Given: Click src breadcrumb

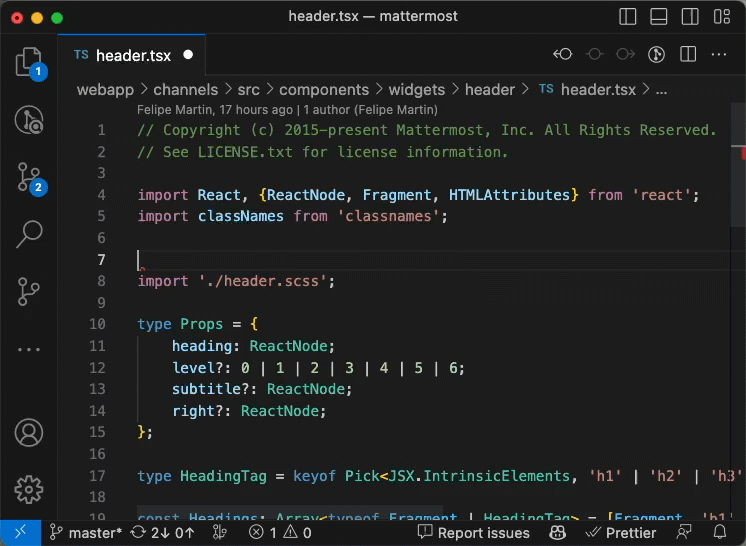Looking at the screenshot, I should (x=248, y=89).
